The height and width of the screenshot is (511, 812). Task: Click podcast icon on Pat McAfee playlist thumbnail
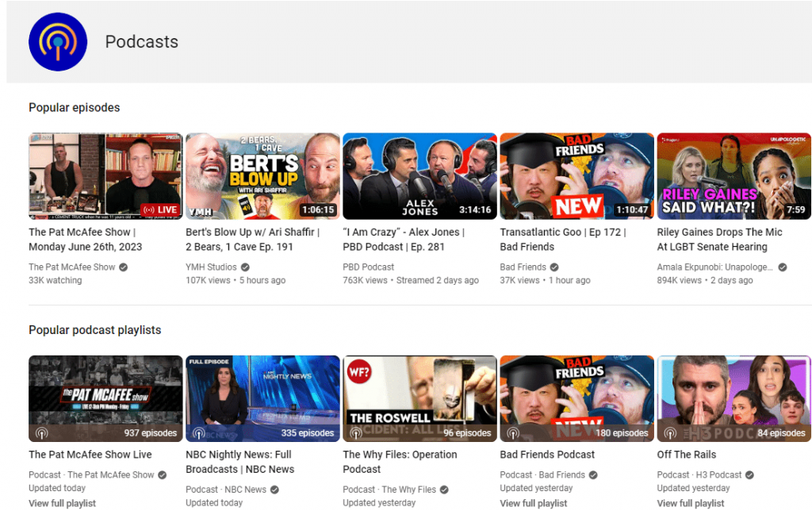[x=41, y=432]
